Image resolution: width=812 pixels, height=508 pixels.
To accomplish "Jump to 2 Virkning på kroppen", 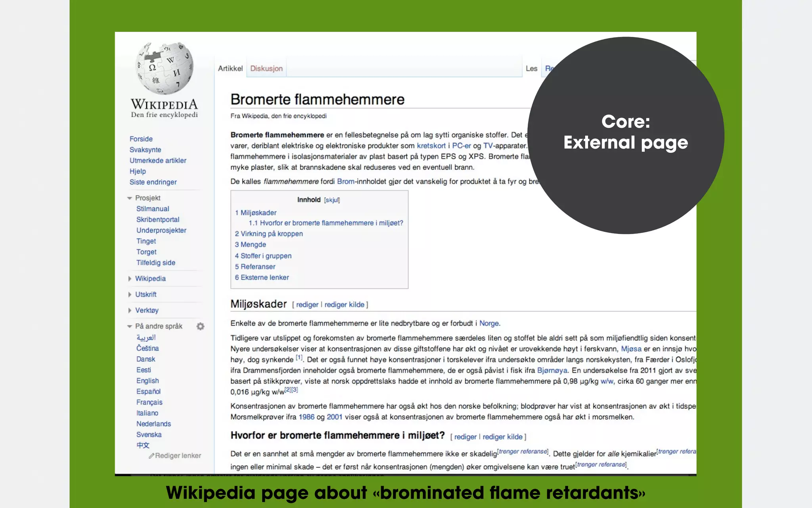I will (269, 234).
